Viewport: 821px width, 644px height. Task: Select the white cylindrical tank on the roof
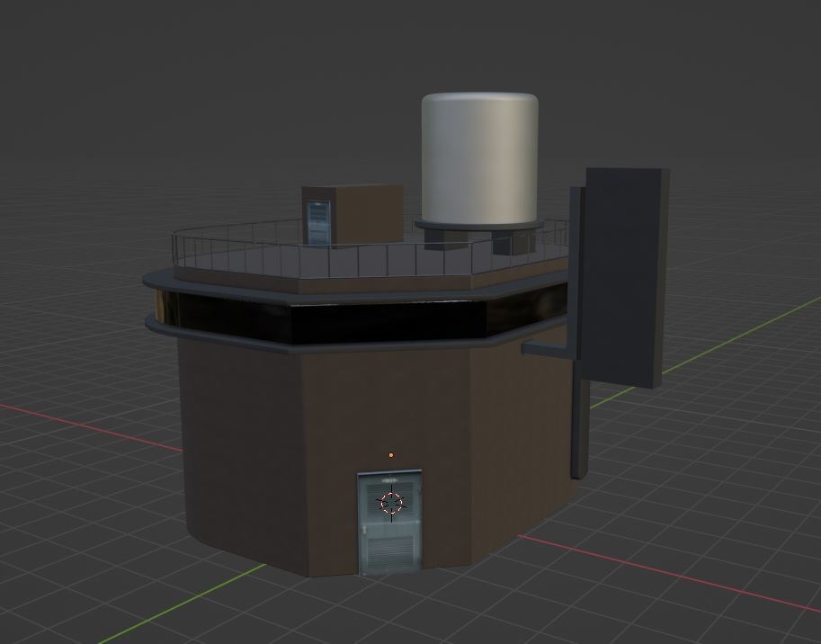[479, 158]
